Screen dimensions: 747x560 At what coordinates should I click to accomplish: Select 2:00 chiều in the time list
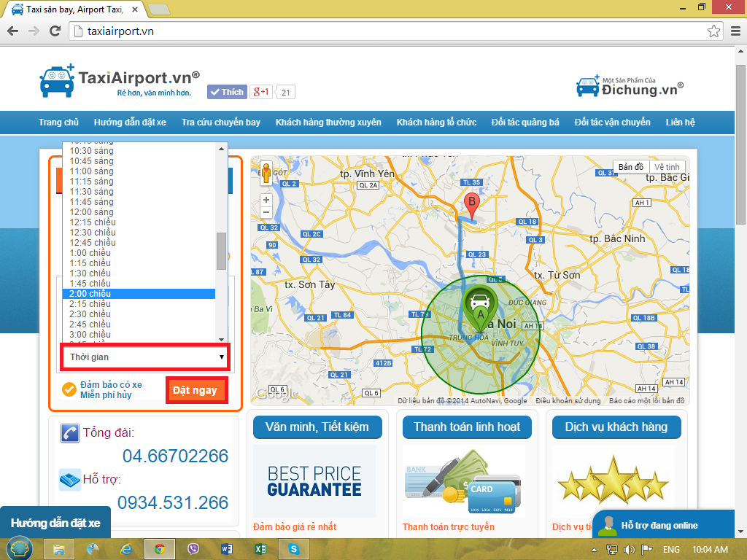139,294
